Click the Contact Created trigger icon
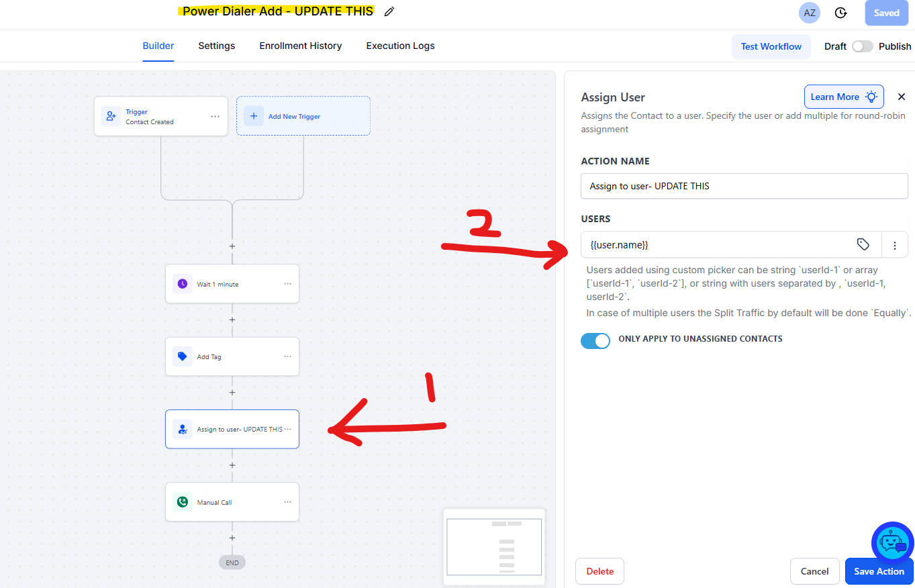915x588 pixels. (111, 116)
